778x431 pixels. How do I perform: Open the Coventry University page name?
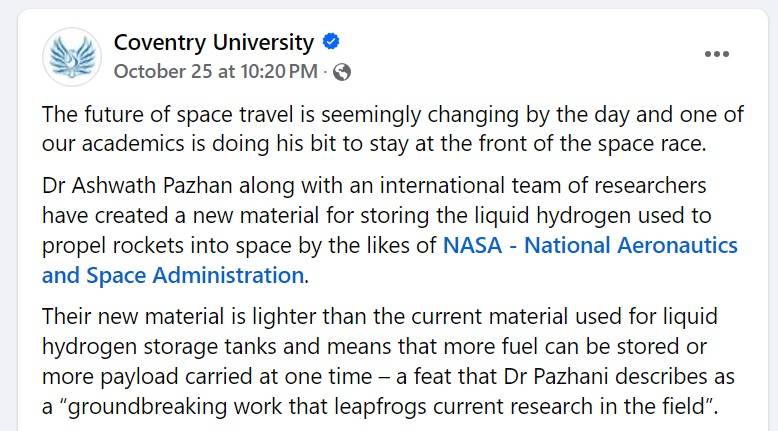pos(214,43)
